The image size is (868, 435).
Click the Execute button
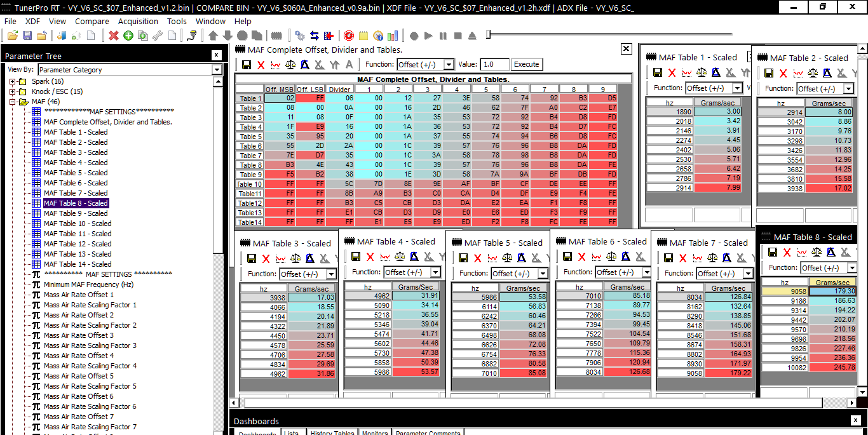point(527,64)
